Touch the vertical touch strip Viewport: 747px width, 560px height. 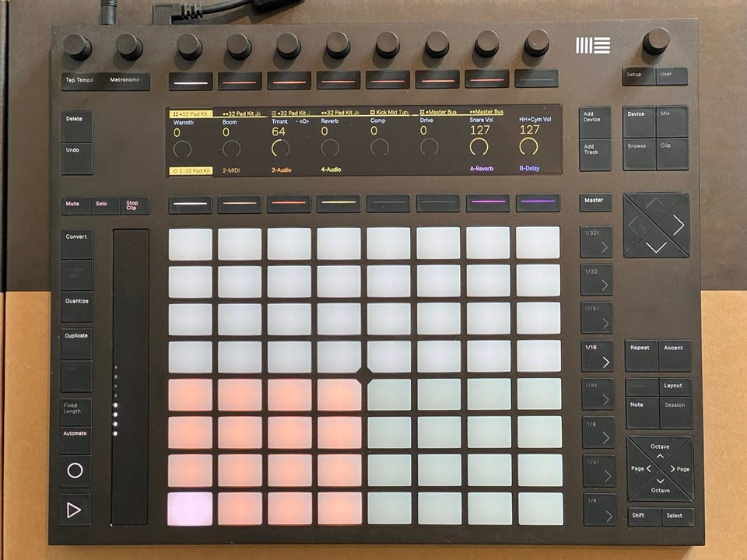pyautogui.click(x=130, y=376)
